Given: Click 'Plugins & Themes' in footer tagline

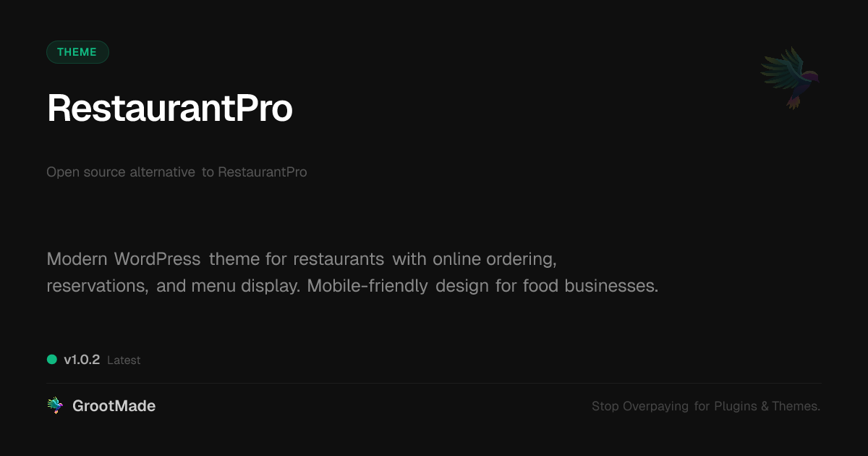Looking at the screenshot, I should click(x=767, y=406).
